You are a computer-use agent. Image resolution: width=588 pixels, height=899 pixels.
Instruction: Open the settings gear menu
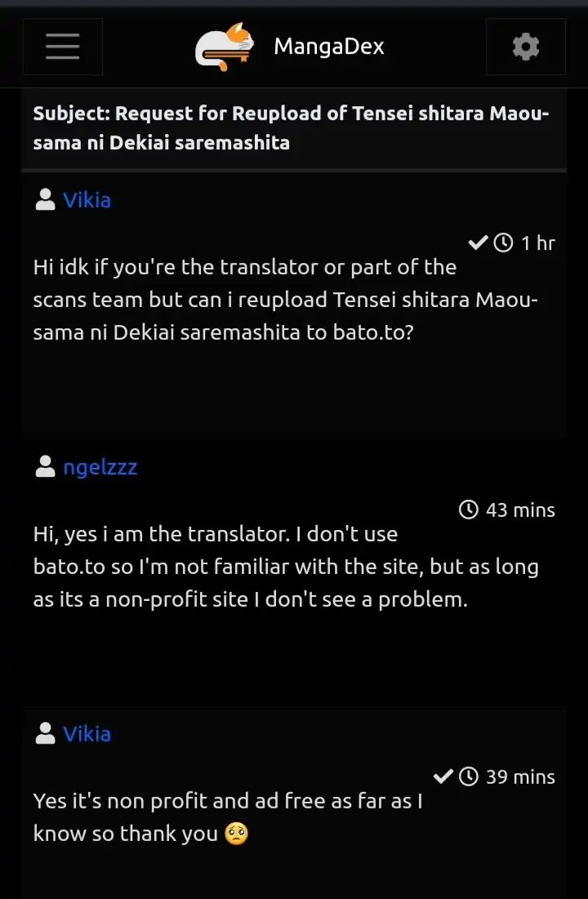tap(525, 47)
